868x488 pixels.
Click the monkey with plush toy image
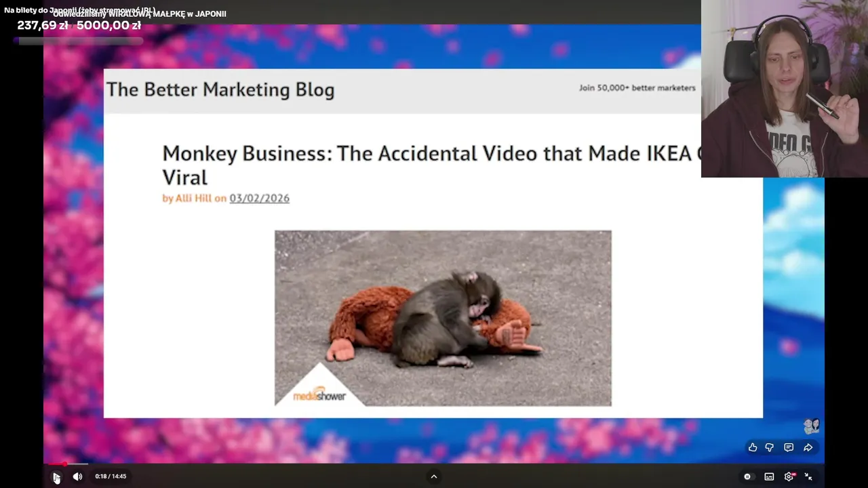(x=443, y=318)
